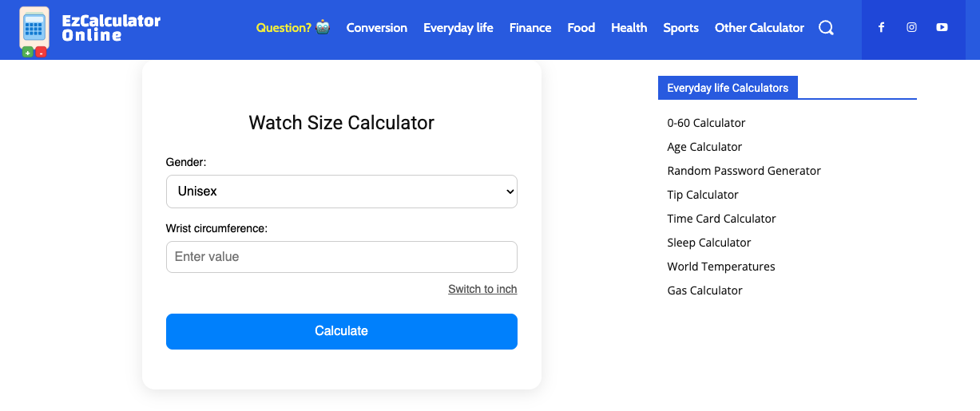Click the Calculate button
This screenshot has height=411, width=980.
coord(342,331)
